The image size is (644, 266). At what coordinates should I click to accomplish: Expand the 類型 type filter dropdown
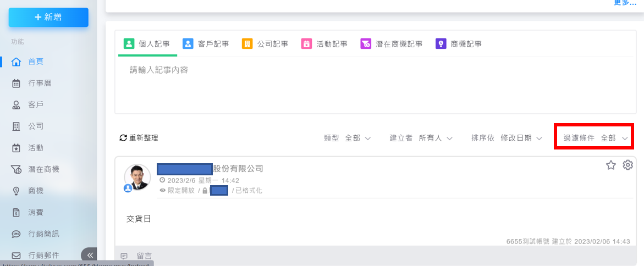348,138
